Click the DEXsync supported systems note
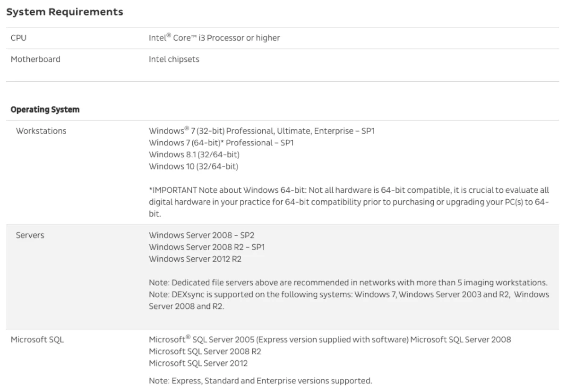The height and width of the screenshot is (392, 567). pyautogui.click(x=349, y=300)
